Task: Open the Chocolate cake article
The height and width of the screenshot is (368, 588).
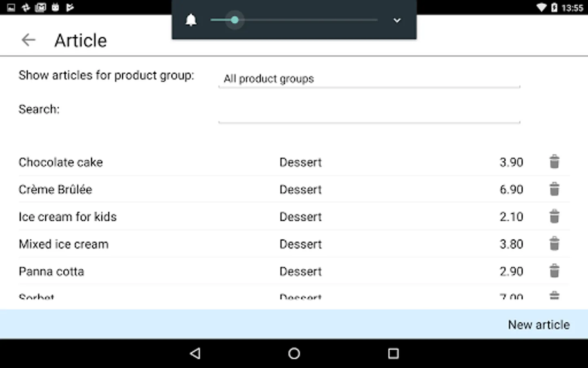Action: (x=61, y=162)
